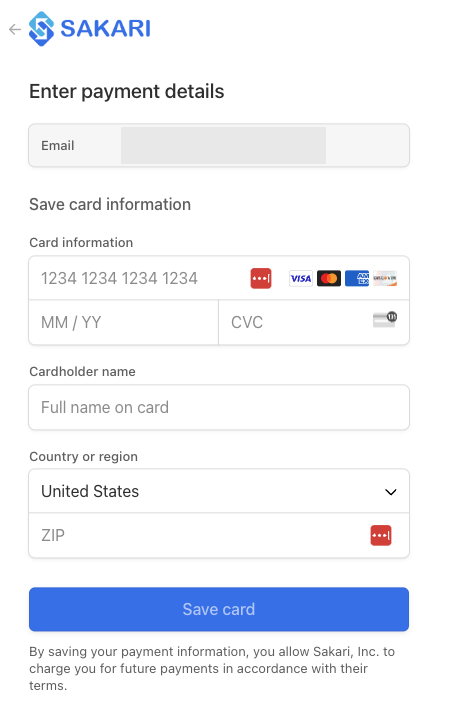Click the Visa card icon
Viewport: 454px width, 708px height.
tap(301, 279)
